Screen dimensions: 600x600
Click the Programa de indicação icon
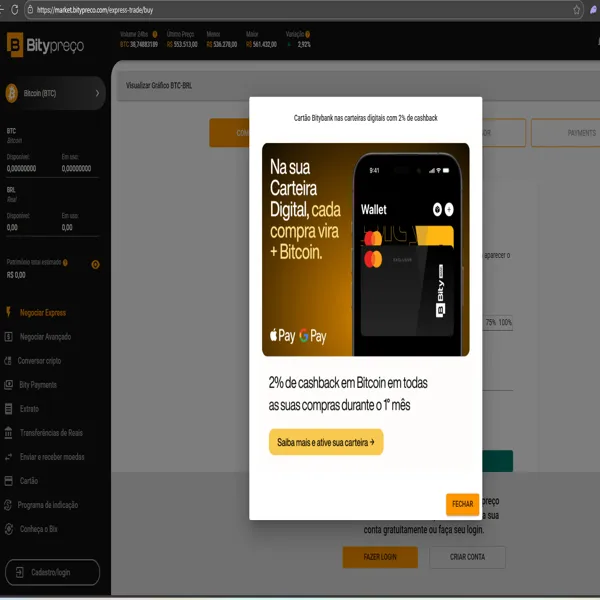8,505
